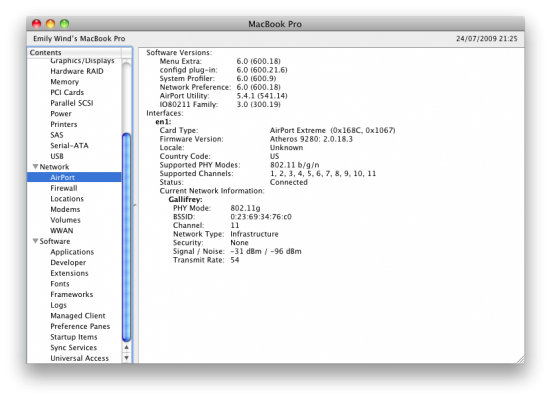The height and width of the screenshot is (400, 551).
Task: Click the Software Versions heading
Action: point(179,52)
